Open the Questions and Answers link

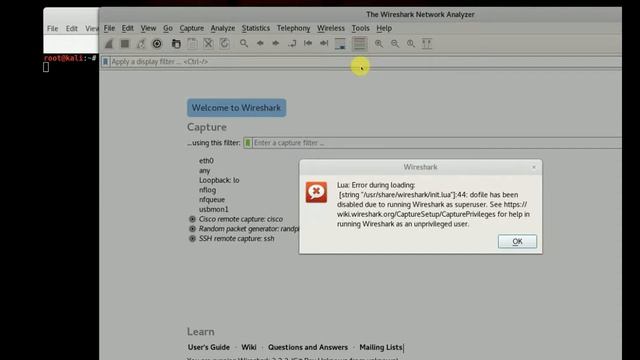308,347
